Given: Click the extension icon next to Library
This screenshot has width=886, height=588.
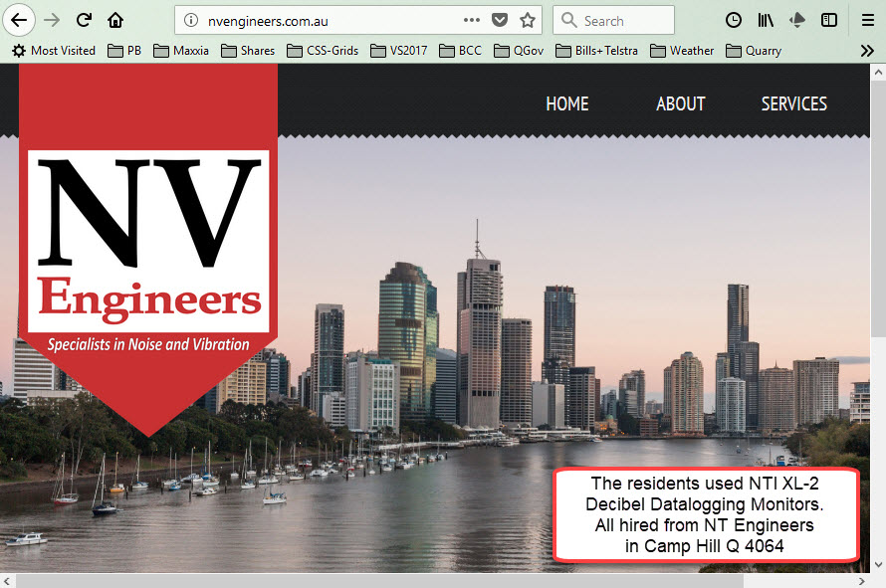Looking at the screenshot, I should (797, 20).
